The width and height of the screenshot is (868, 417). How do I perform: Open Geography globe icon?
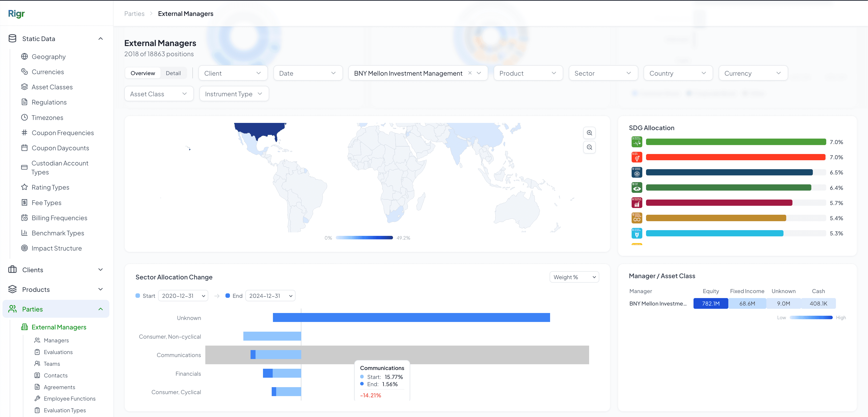tap(24, 56)
